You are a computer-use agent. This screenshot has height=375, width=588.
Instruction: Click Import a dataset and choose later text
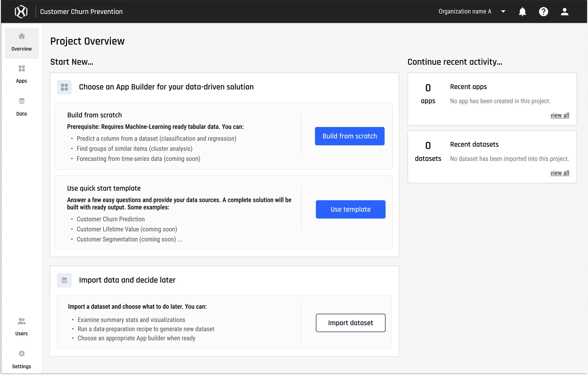click(137, 307)
